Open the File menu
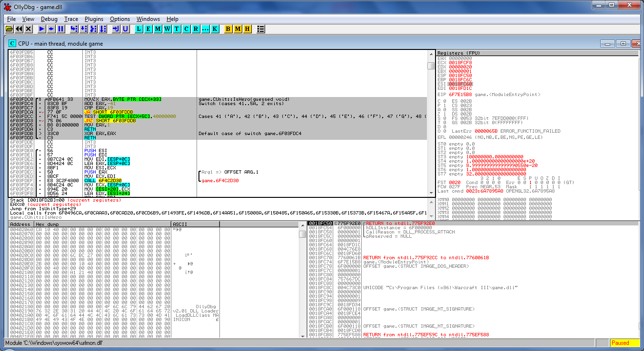644x351 pixels. [x=11, y=19]
